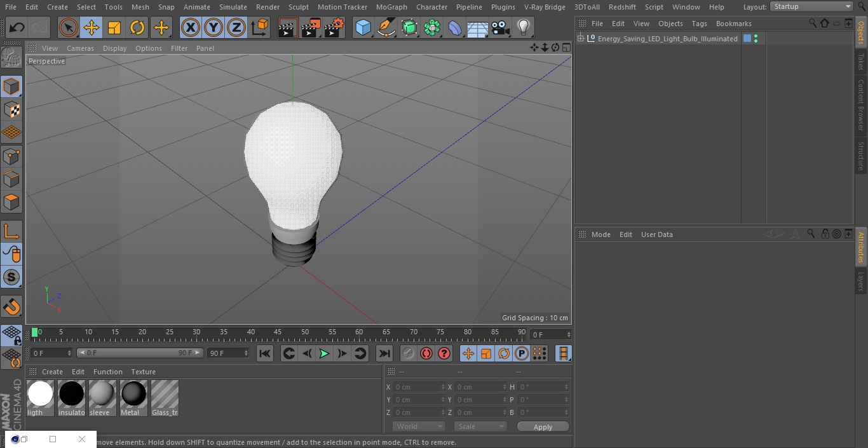Activate the Move tool
This screenshot has height=448, width=868.
pyautogui.click(x=91, y=27)
